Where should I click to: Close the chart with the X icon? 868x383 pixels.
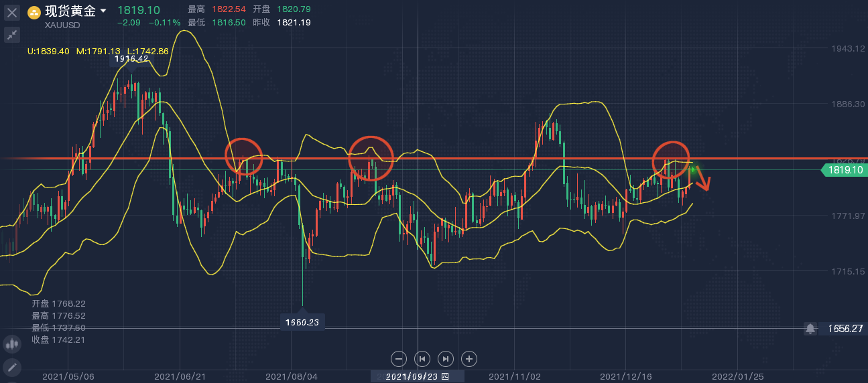11,11
